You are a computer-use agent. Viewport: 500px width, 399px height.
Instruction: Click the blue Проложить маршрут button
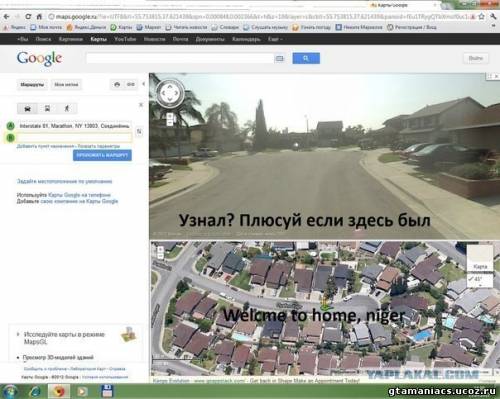click(102, 155)
